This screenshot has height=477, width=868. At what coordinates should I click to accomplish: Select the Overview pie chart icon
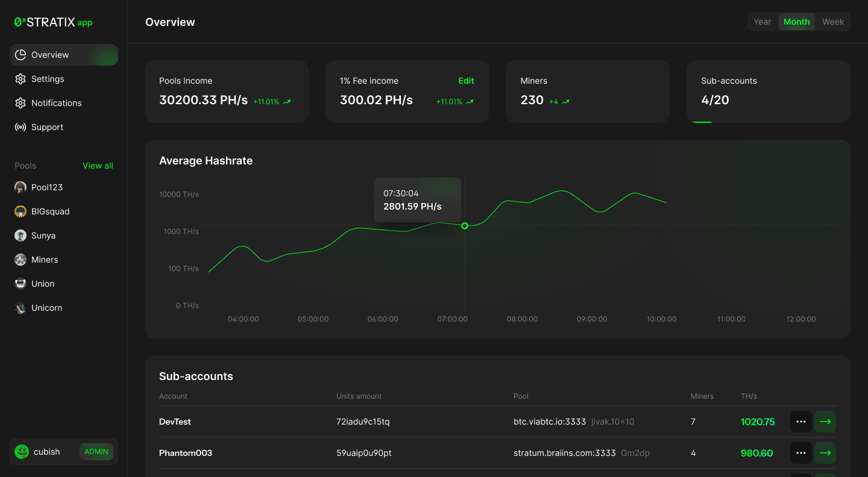pyautogui.click(x=20, y=55)
